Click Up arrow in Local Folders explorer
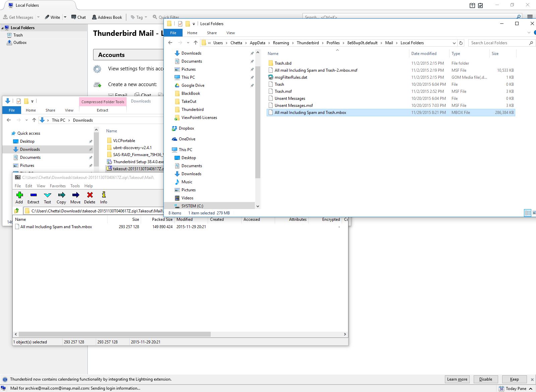Viewport: 536px width, 392px height. tap(196, 43)
